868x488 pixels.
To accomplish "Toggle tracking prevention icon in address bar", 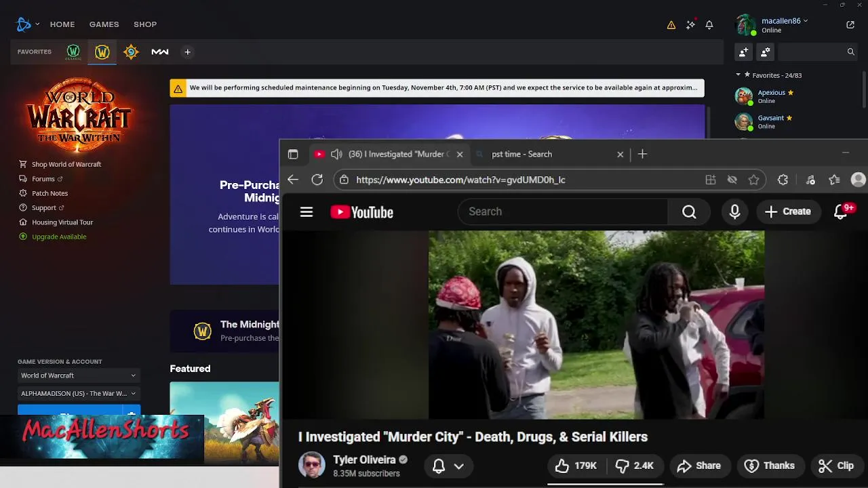I will (732, 180).
